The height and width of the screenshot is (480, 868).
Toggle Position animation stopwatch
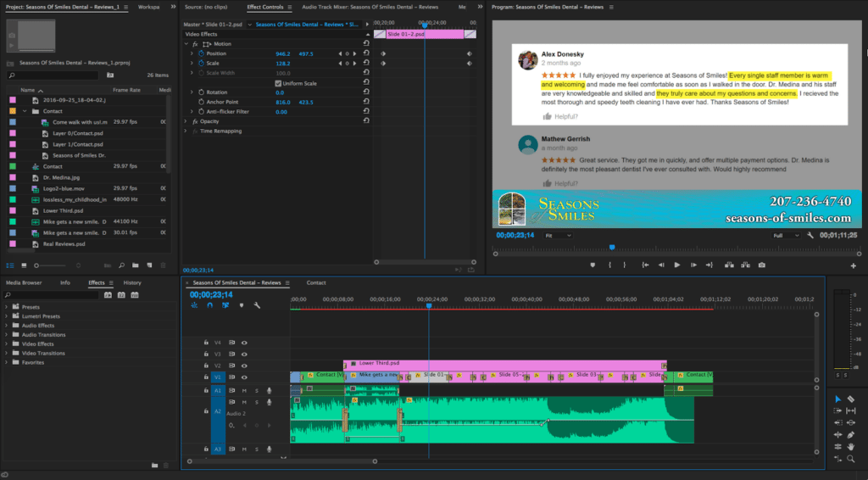tap(202, 53)
